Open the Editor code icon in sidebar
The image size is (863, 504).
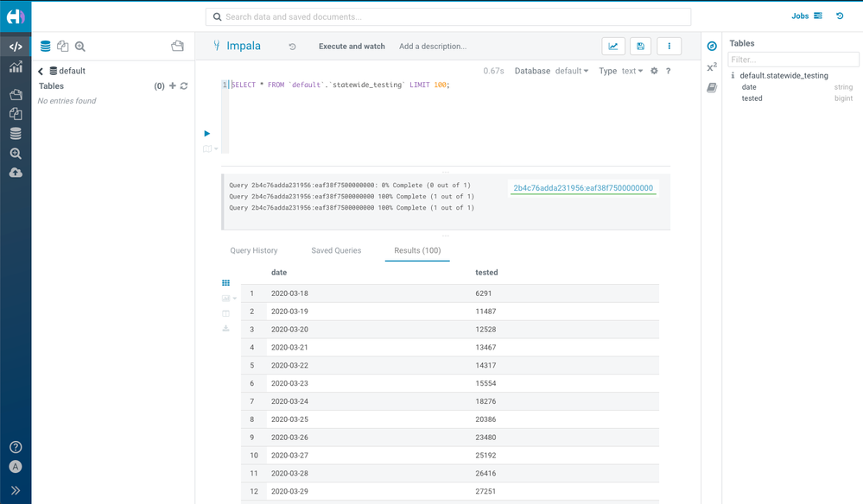pyautogui.click(x=16, y=47)
